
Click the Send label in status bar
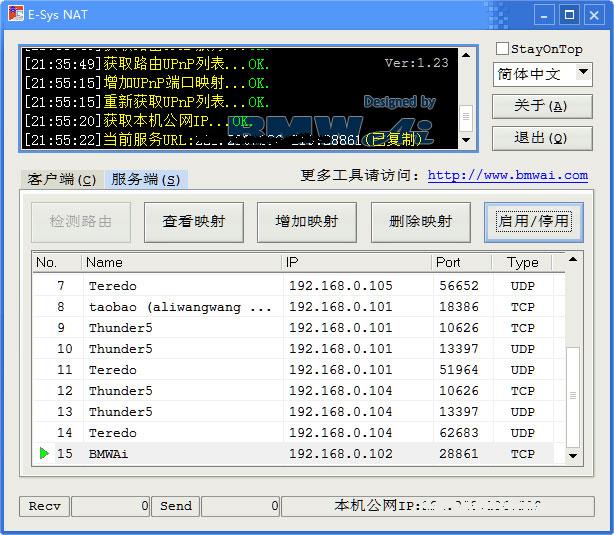(176, 506)
